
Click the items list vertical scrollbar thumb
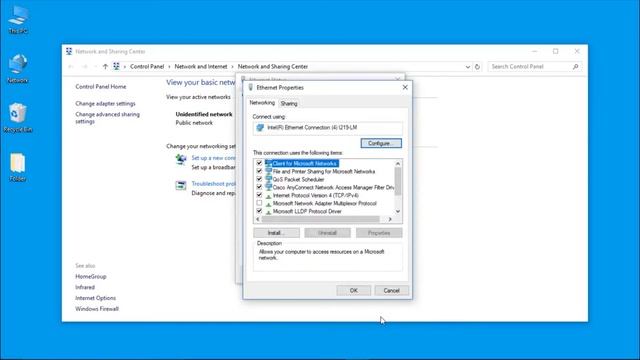coord(398,181)
